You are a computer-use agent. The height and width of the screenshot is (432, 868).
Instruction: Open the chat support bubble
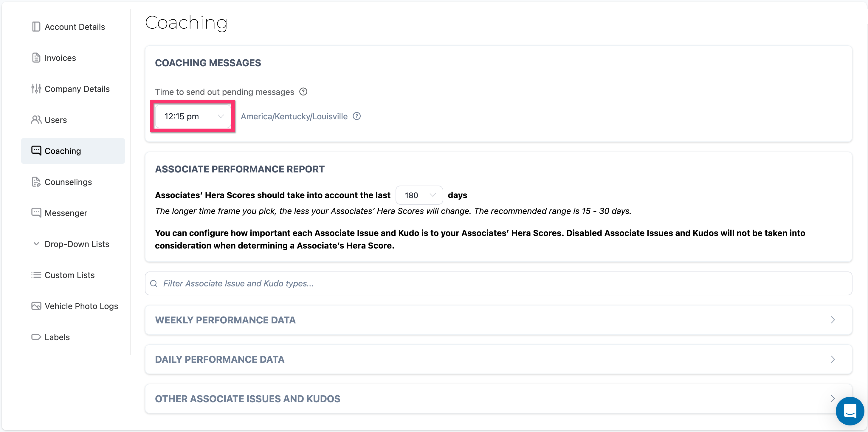(x=850, y=411)
